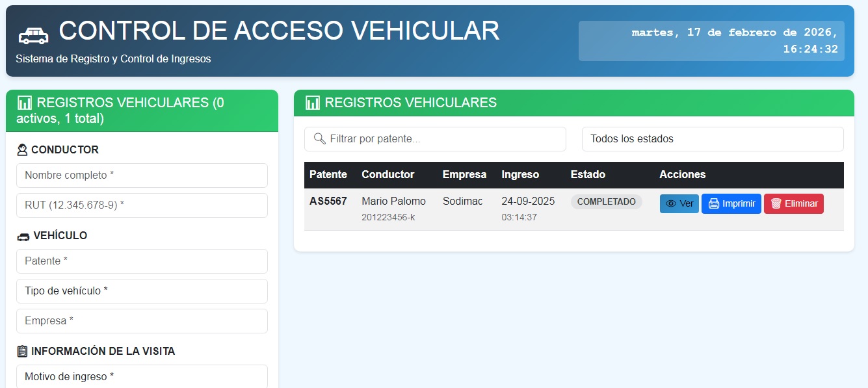Open the Todos los estados dropdown
This screenshot has width=868, height=388.
click(x=713, y=138)
